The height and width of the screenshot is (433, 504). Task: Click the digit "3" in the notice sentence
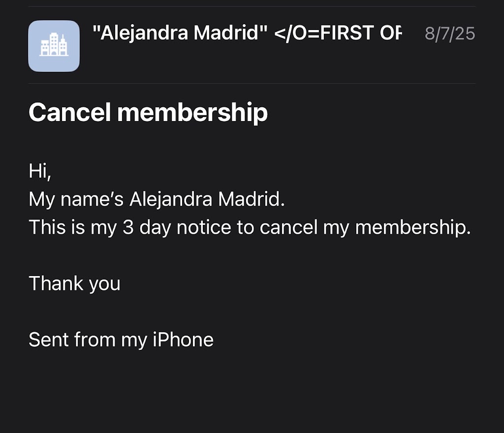[128, 227]
